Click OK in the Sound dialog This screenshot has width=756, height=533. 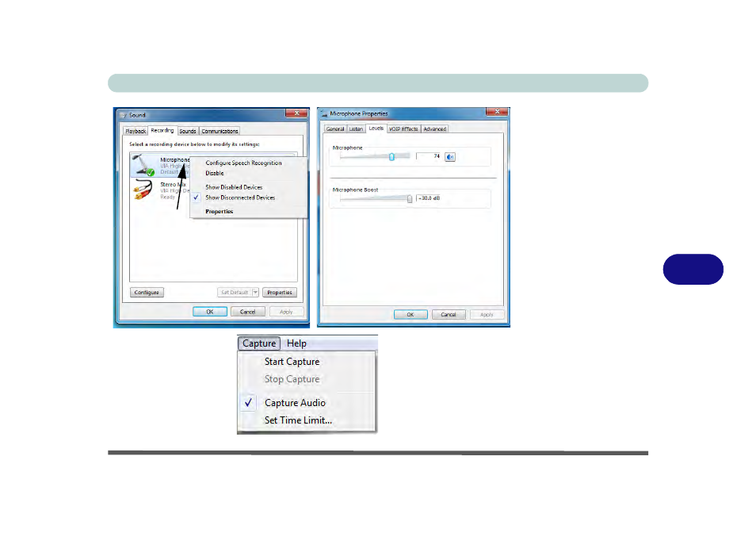click(x=210, y=312)
